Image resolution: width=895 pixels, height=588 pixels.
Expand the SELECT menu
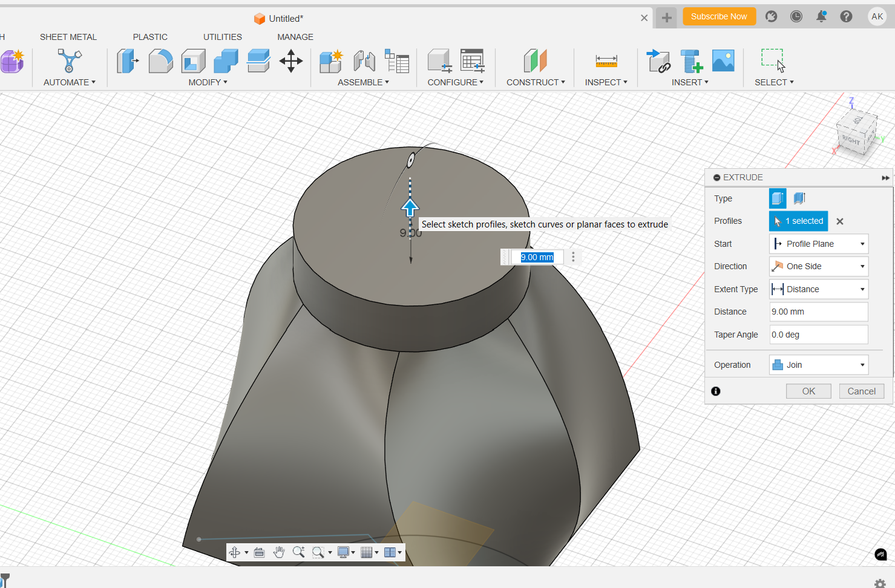click(774, 82)
